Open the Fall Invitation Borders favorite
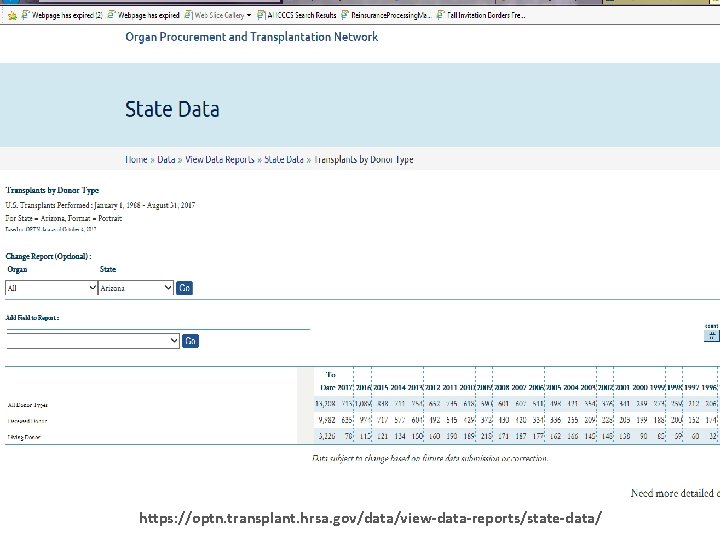Viewport: 720px width, 540px height. coord(481,15)
